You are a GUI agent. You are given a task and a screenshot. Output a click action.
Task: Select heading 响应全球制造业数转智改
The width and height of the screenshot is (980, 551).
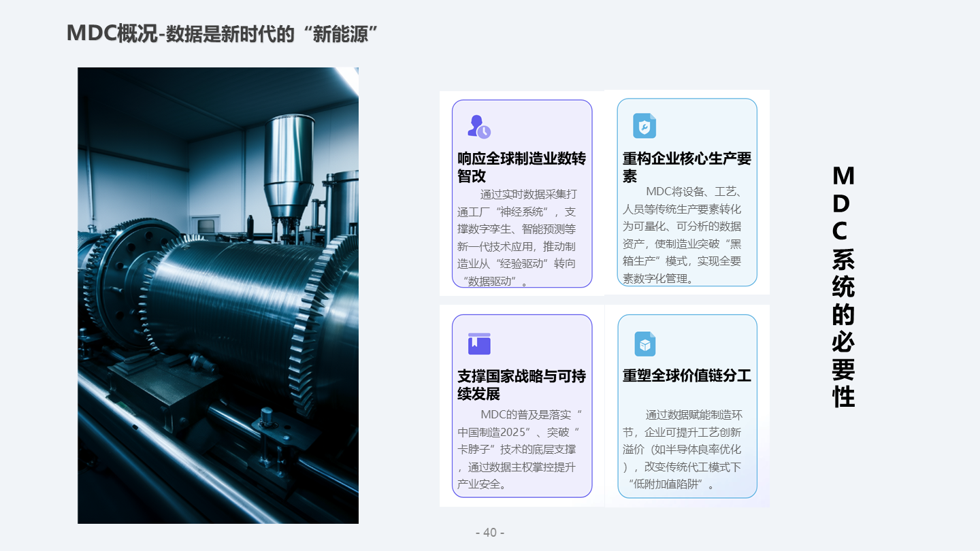tap(520, 165)
